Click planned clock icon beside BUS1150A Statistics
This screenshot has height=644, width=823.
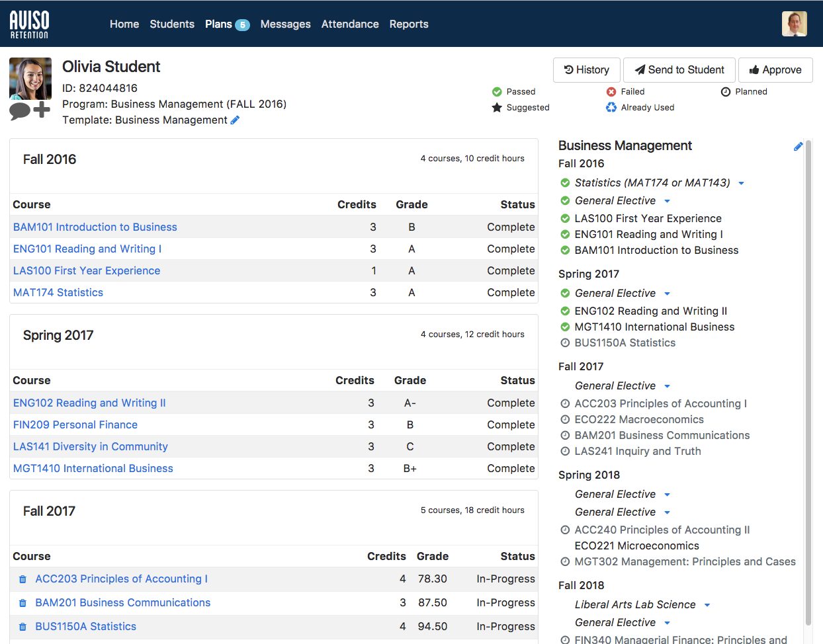[565, 342]
